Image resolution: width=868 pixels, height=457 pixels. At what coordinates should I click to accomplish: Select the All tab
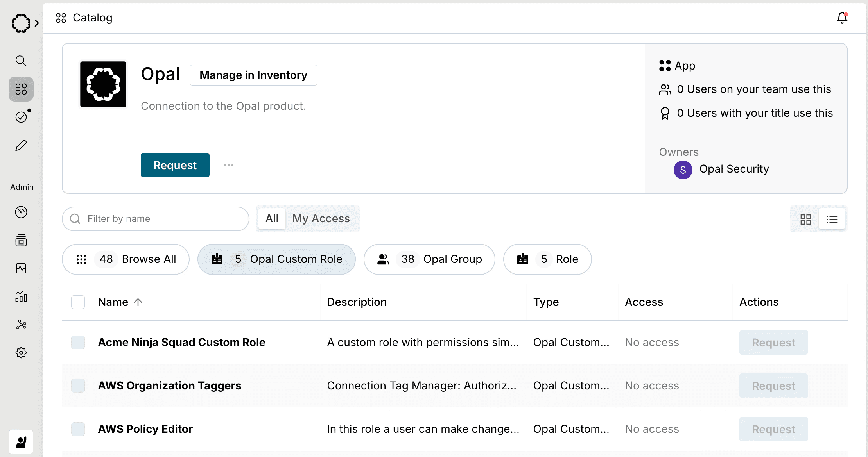coord(272,219)
